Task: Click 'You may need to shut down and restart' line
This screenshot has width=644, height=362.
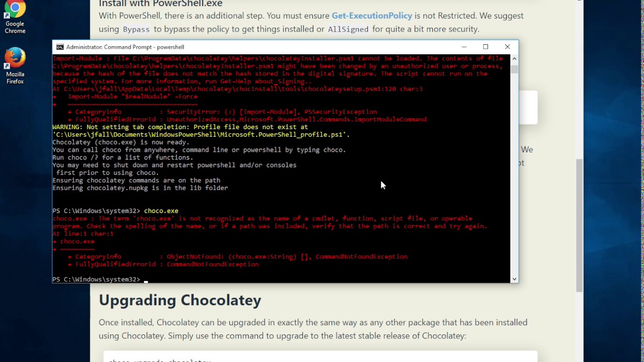Action: pyautogui.click(x=174, y=165)
